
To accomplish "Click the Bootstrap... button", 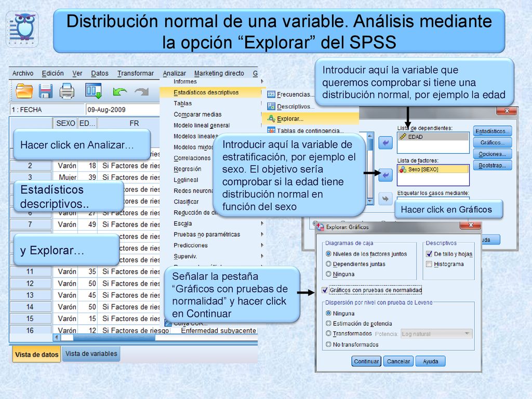I will point(493,166).
